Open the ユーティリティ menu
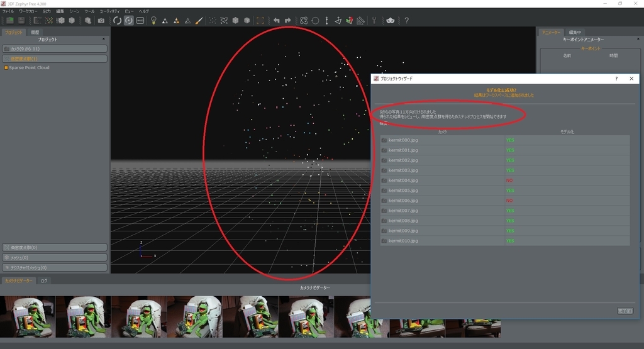 (109, 11)
